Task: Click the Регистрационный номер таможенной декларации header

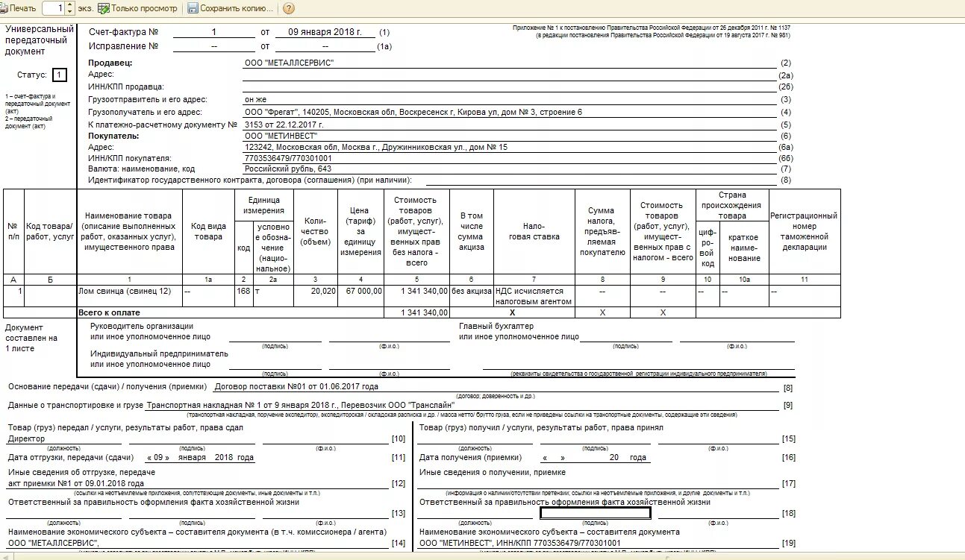Action: coord(804,231)
